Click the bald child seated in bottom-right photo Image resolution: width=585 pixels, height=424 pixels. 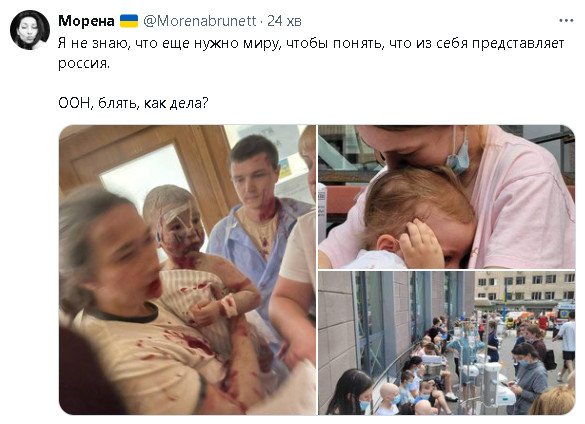pyautogui.click(x=388, y=399)
